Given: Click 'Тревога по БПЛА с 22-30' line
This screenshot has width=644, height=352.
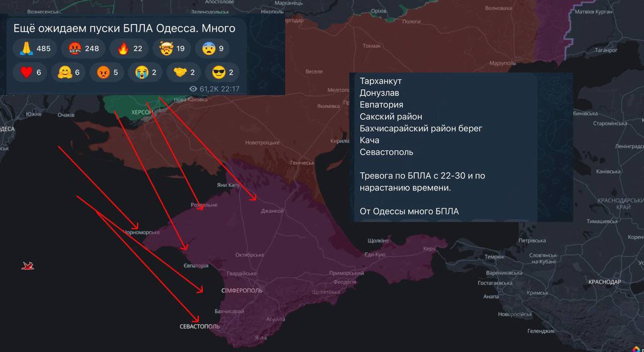Looking at the screenshot, I should (x=422, y=176).
